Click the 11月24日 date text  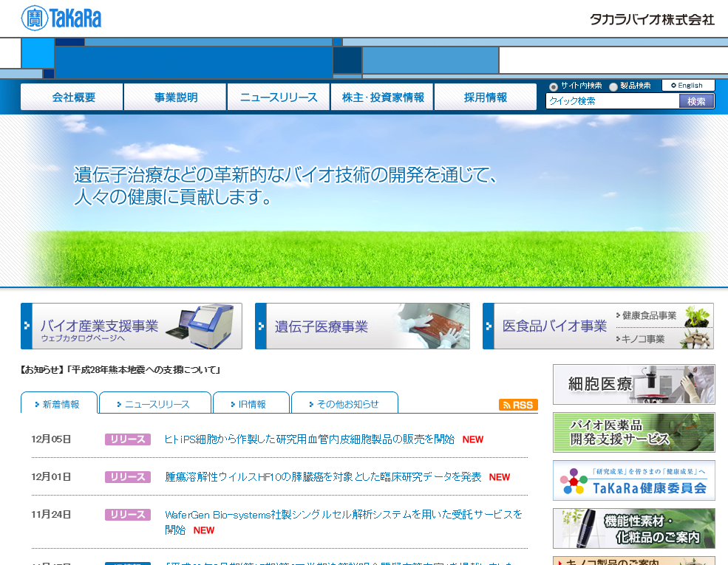click(51, 515)
